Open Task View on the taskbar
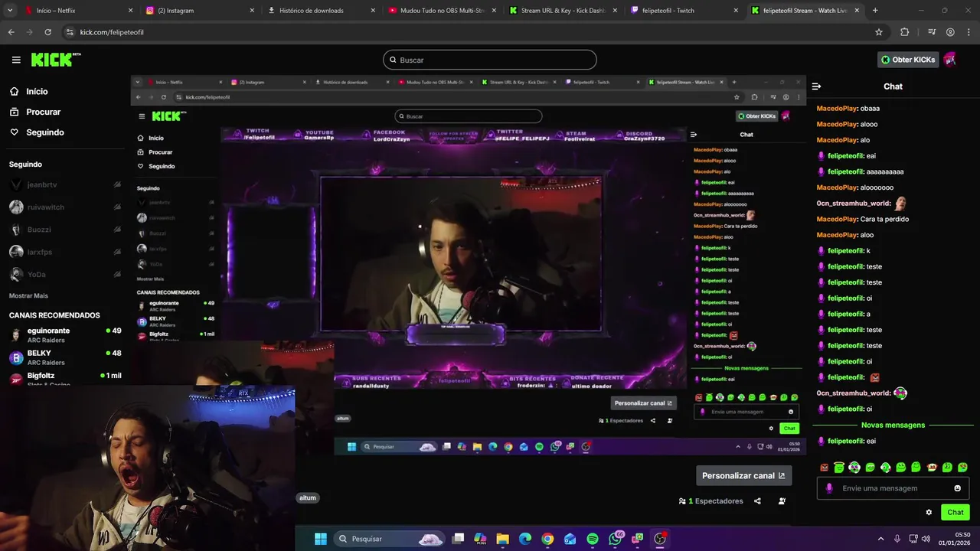The width and height of the screenshot is (980, 551). point(458,539)
